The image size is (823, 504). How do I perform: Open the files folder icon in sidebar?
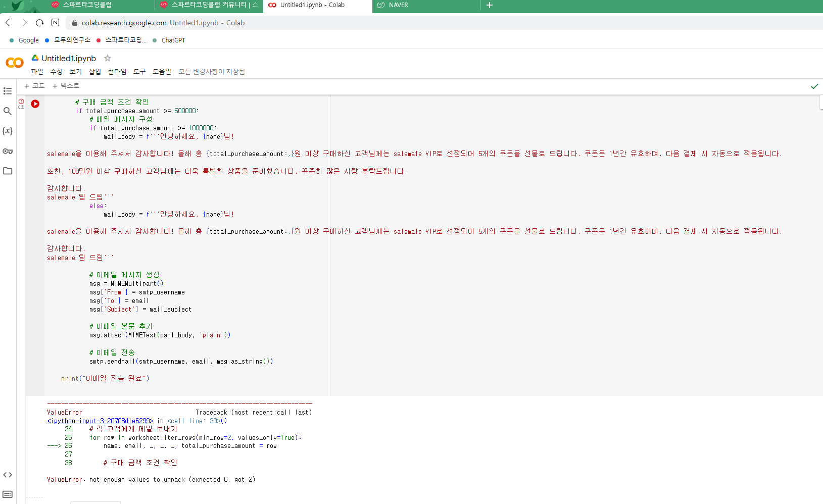pyautogui.click(x=8, y=171)
